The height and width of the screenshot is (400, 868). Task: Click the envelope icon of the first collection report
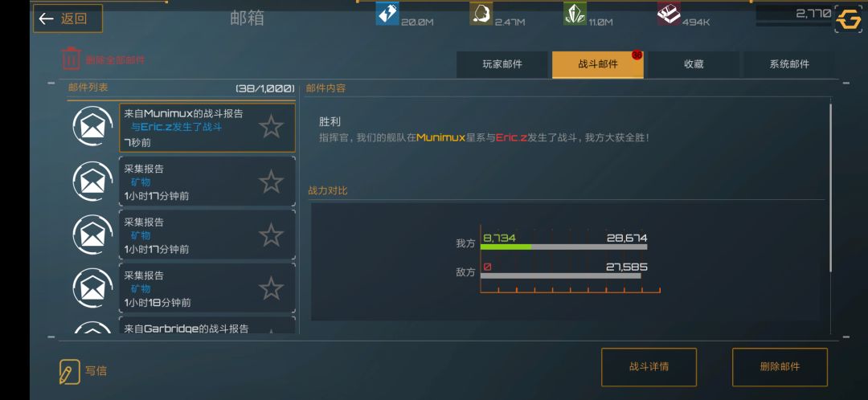93,182
